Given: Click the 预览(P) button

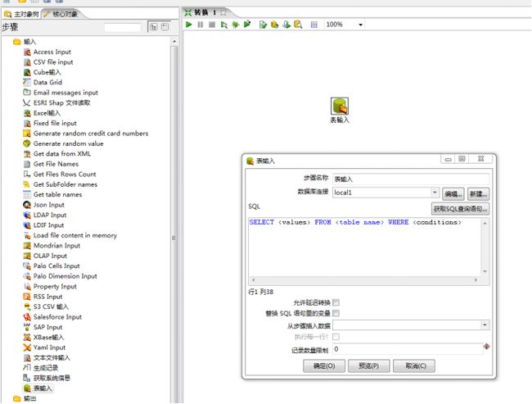Looking at the screenshot, I should click(x=369, y=366).
